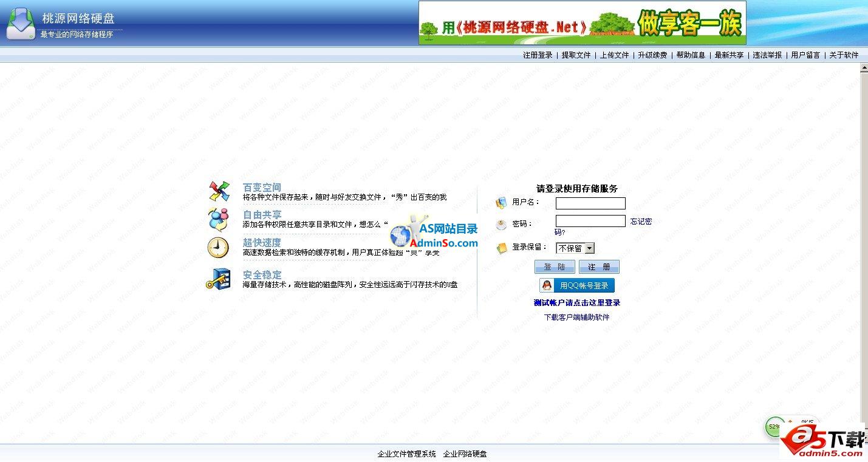
Task: Click the vertical scrollbar up arrow
Action: 864,69
